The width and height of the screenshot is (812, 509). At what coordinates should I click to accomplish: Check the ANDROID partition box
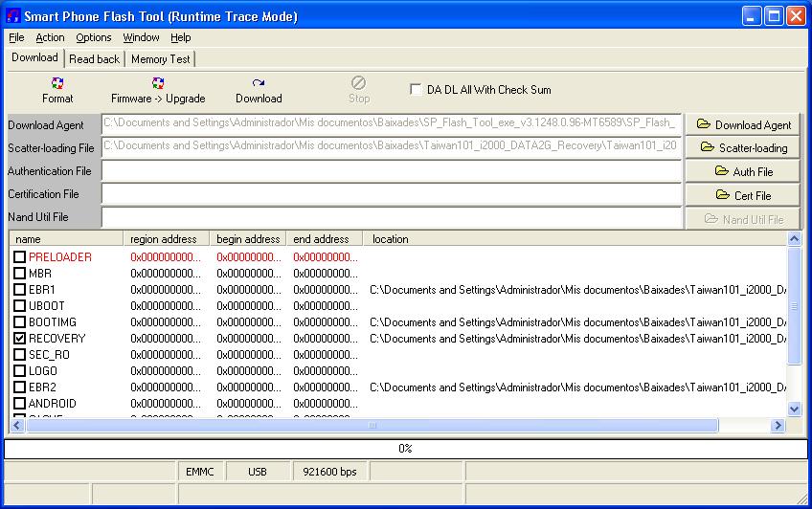point(20,404)
